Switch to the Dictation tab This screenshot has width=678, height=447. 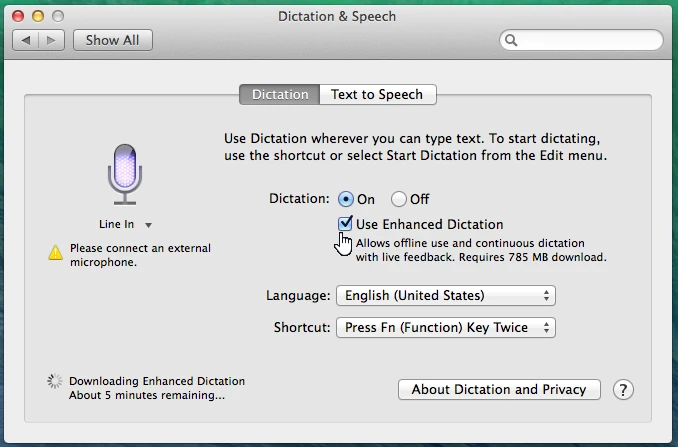[x=280, y=94]
